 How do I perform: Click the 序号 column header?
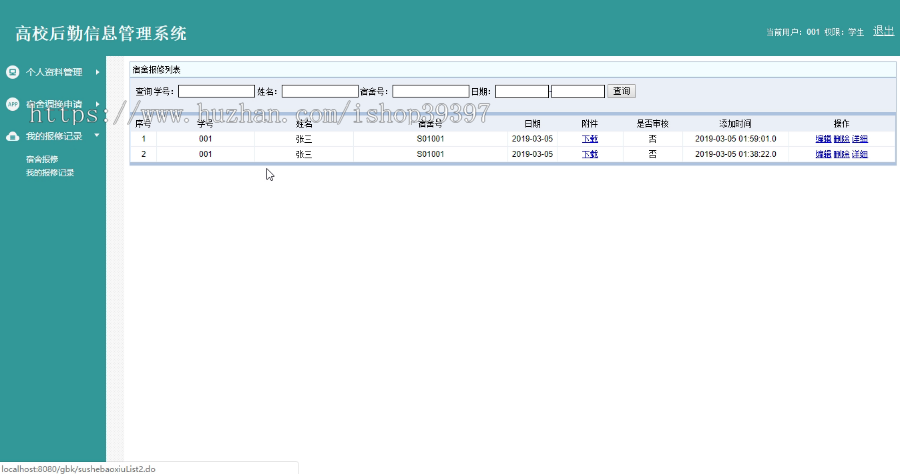click(x=143, y=123)
